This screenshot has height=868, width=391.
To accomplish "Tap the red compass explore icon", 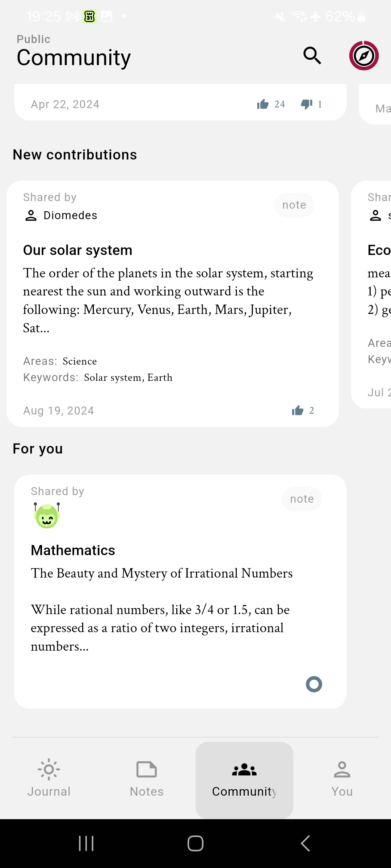I will click(x=364, y=56).
